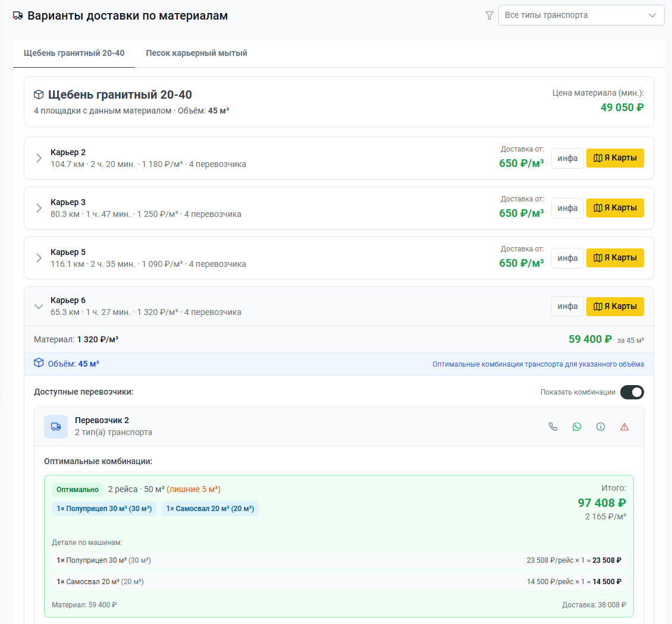The height and width of the screenshot is (624, 672).
Task: Click the total price 97 408 ₽
Action: (x=602, y=503)
